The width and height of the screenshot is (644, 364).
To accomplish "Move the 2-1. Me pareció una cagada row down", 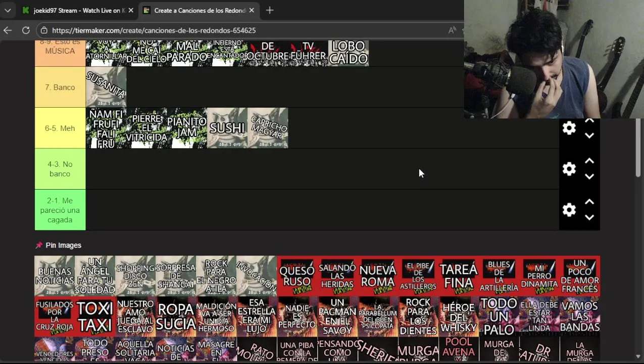I will [x=589, y=217].
